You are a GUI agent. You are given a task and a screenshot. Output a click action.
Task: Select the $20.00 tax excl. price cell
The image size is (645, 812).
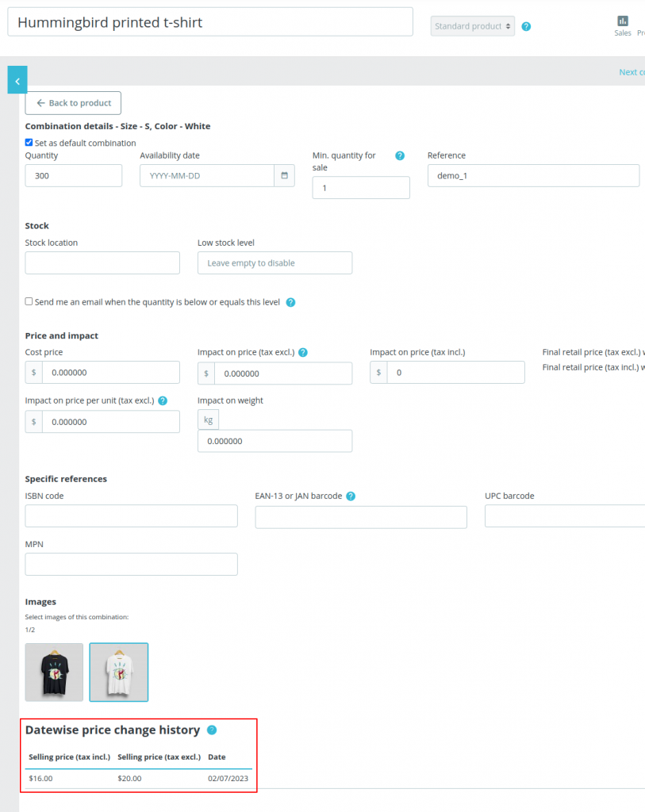click(129, 779)
